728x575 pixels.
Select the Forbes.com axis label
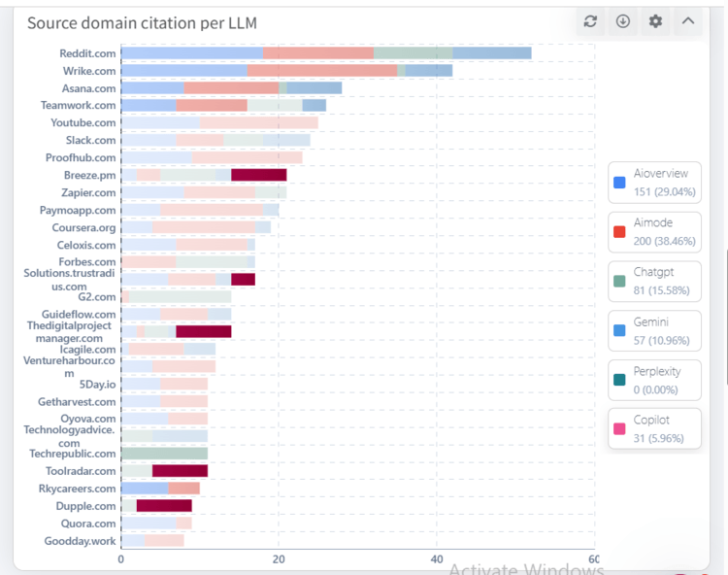[x=86, y=262]
